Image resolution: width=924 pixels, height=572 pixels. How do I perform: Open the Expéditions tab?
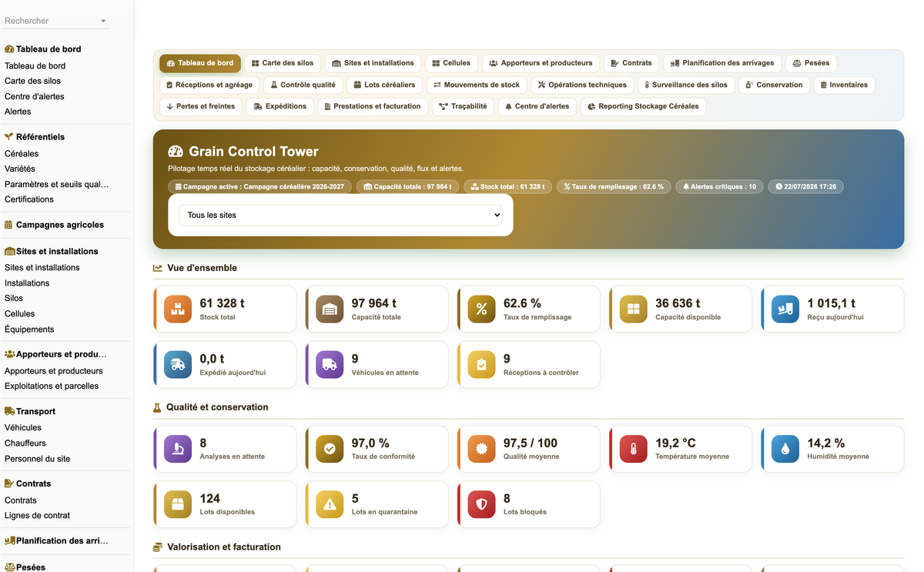pyautogui.click(x=280, y=106)
